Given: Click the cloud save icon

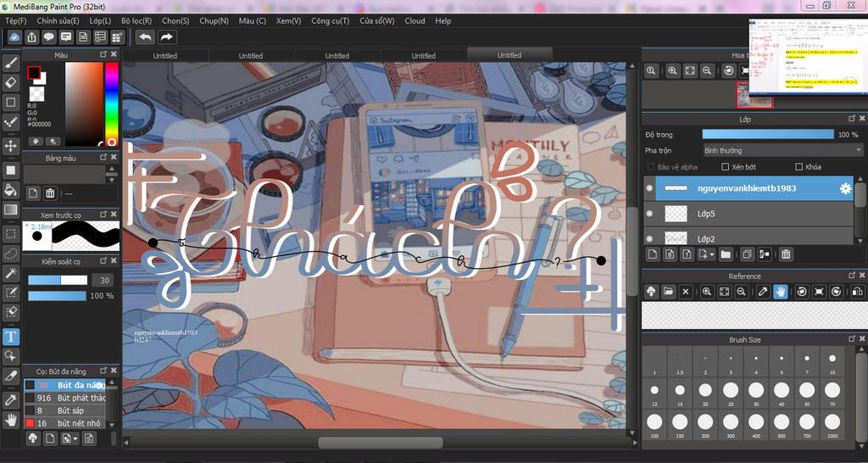Looking at the screenshot, I should pyautogui.click(x=14, y=37).
